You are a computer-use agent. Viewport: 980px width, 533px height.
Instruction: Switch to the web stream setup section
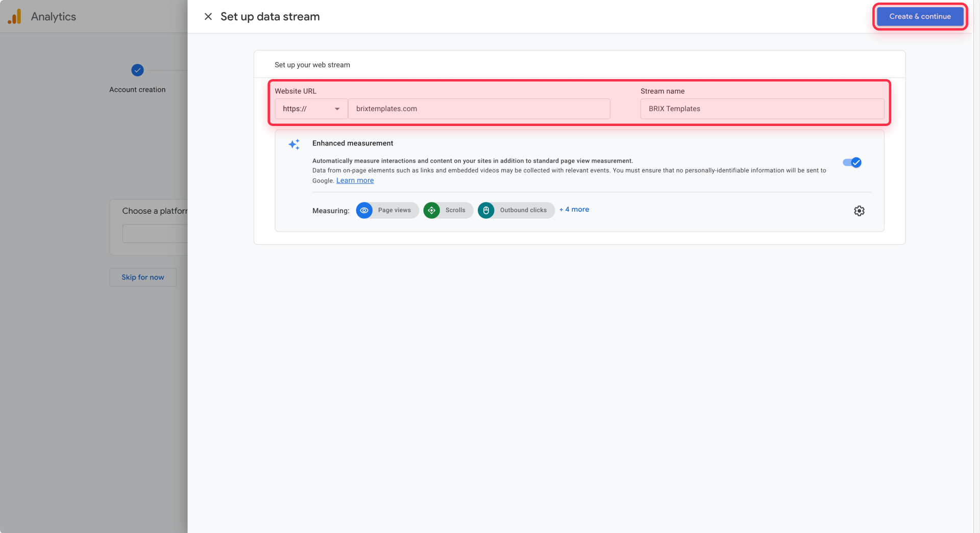312,65
